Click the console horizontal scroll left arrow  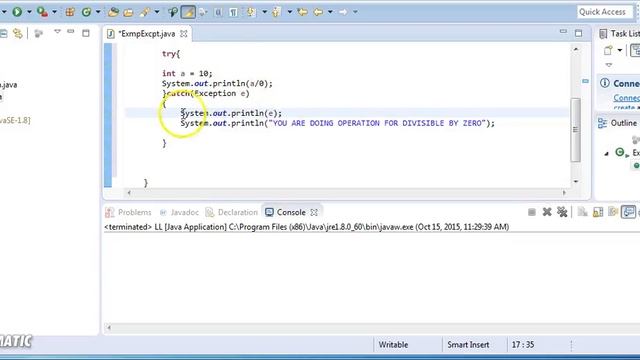coord(109,327)
